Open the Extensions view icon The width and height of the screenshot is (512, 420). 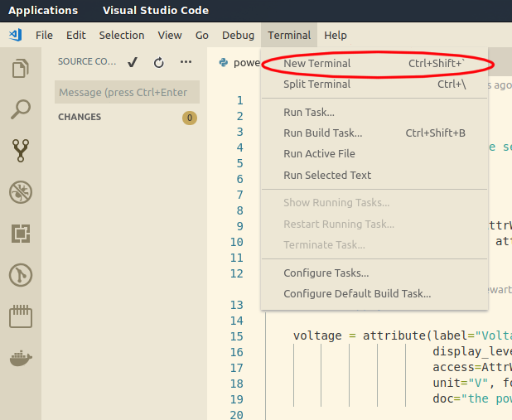tap(21, 234)
